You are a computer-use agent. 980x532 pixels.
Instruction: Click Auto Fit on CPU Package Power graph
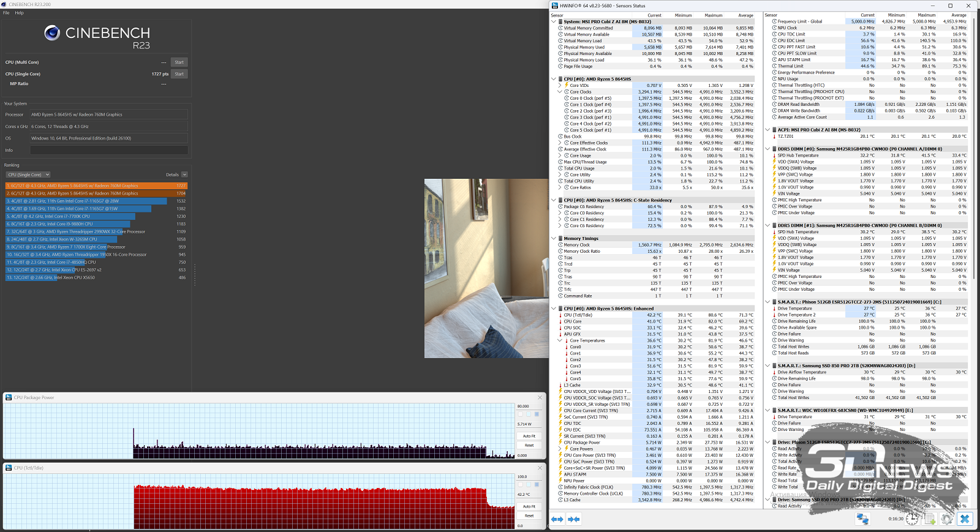[529, 436]
